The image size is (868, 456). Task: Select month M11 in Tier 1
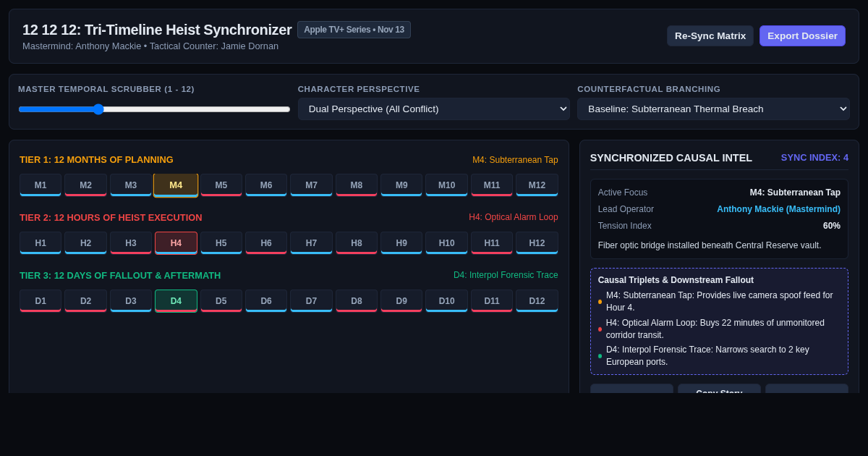(x=492, y=185)
